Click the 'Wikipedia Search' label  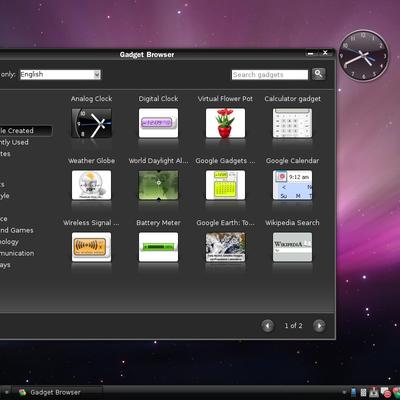coord(292,223)
